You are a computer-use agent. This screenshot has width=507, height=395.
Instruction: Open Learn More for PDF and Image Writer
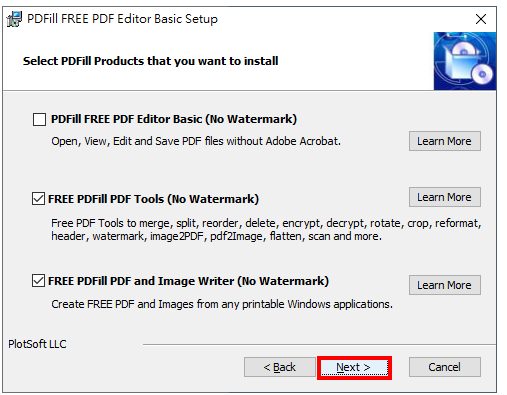(445, 285)
